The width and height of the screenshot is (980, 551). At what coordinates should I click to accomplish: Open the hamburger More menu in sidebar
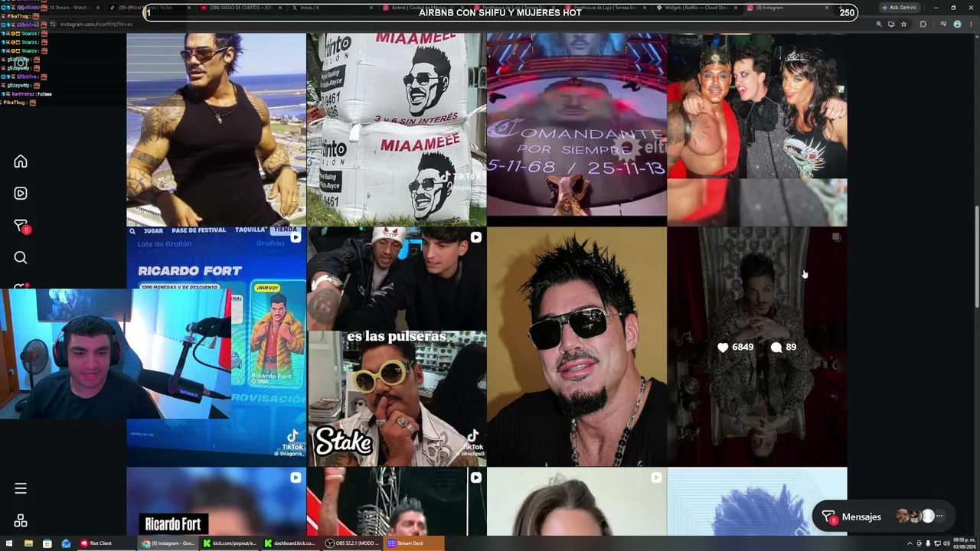point(21,488)
